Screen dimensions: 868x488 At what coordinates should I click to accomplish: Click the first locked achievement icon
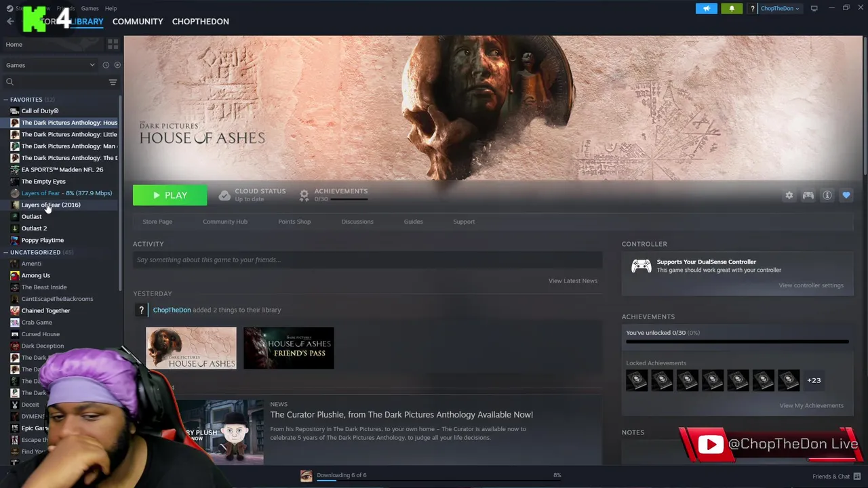637,380
